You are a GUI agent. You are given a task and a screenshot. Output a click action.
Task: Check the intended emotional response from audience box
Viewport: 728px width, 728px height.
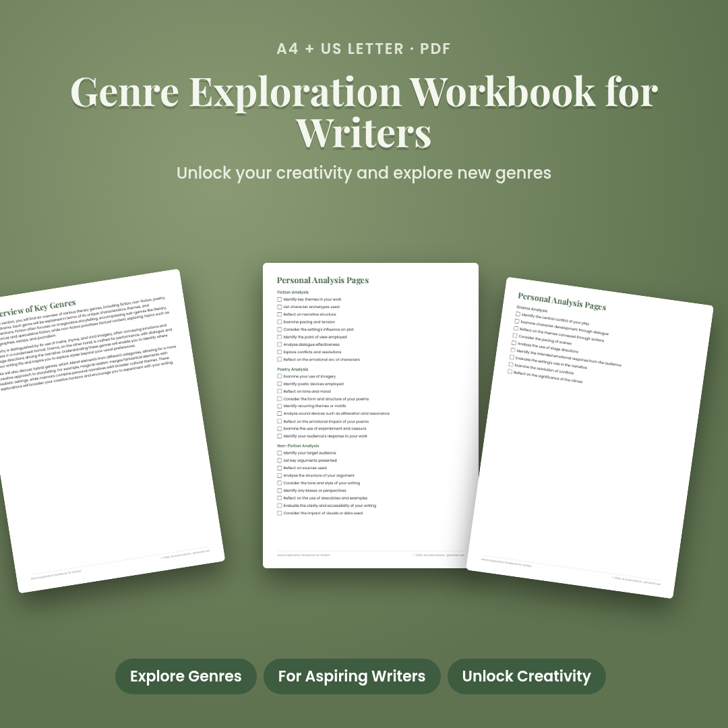click(513, 350)
